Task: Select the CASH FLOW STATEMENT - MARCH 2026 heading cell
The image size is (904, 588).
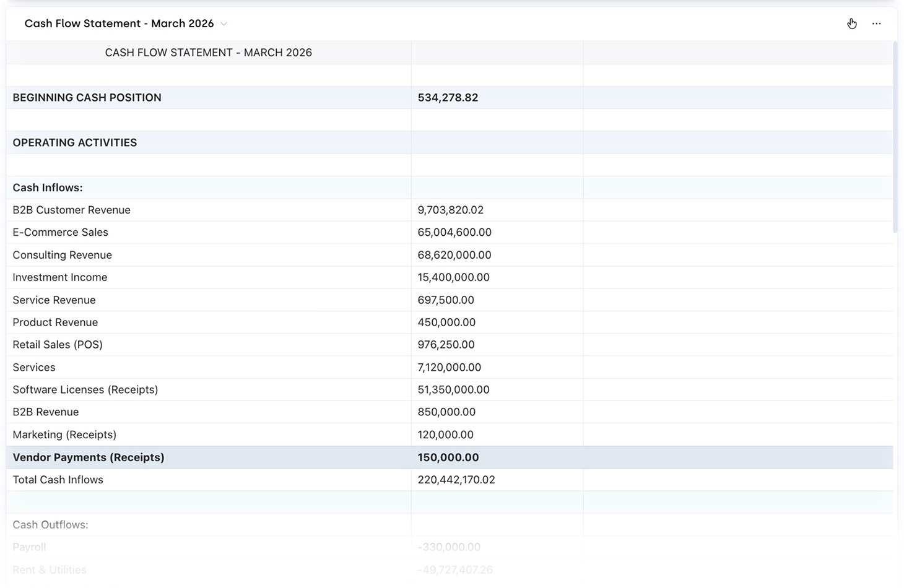Action: (209, 53)
